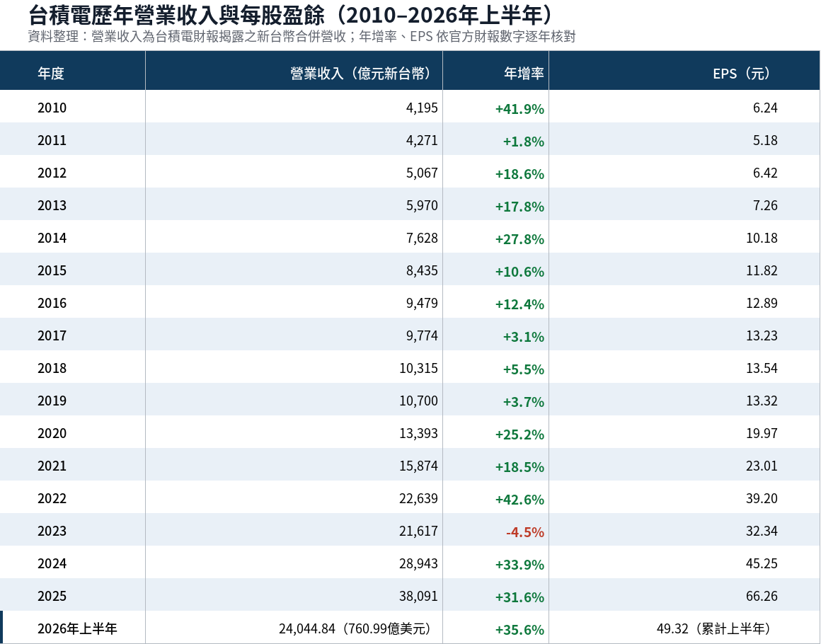Click revenue value 5,970
The width and height of the screenshot is (821, 644).
[422, 205]
